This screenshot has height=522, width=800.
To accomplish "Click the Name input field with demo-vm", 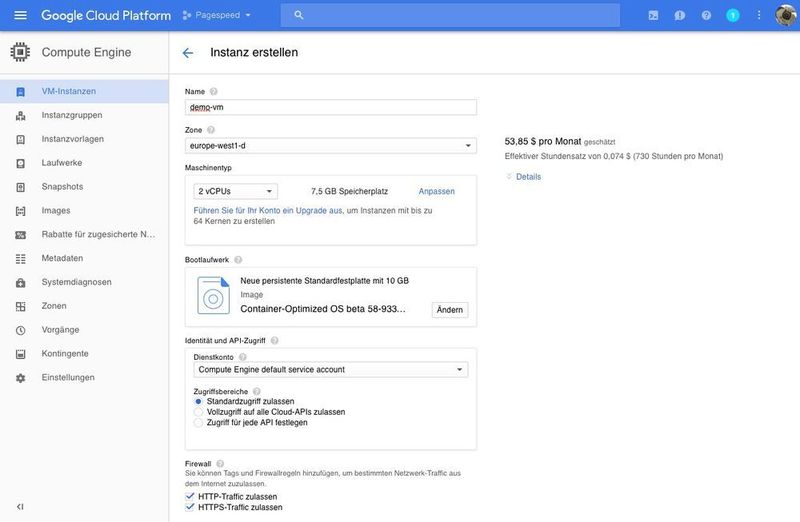I will tap(331, 107).
